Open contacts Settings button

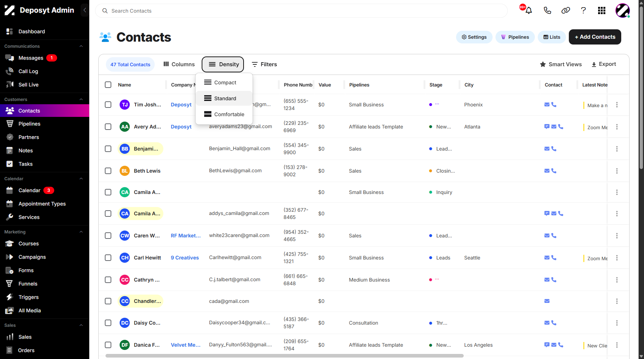tap(474, 37)
